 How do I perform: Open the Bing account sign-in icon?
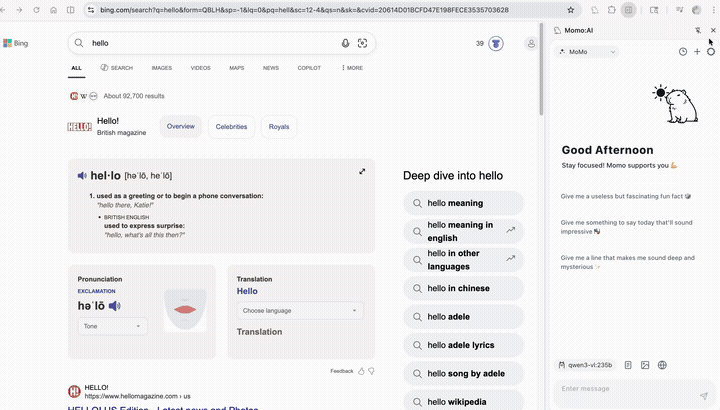(x=531, y=44)
